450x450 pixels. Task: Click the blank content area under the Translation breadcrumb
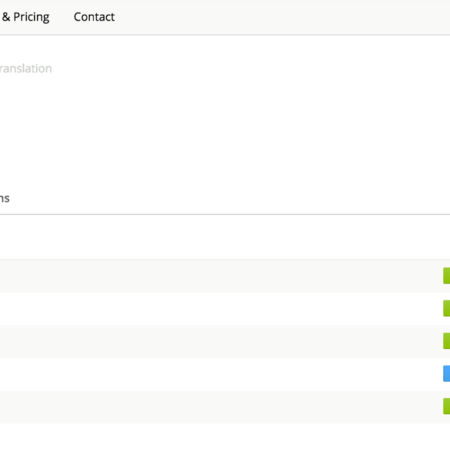[225, 130]
